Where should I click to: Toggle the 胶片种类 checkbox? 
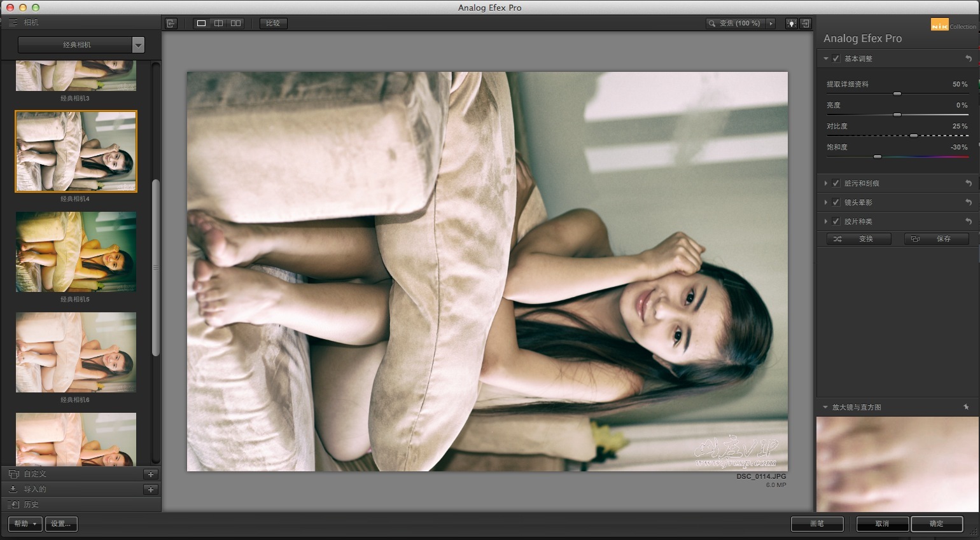836,221
